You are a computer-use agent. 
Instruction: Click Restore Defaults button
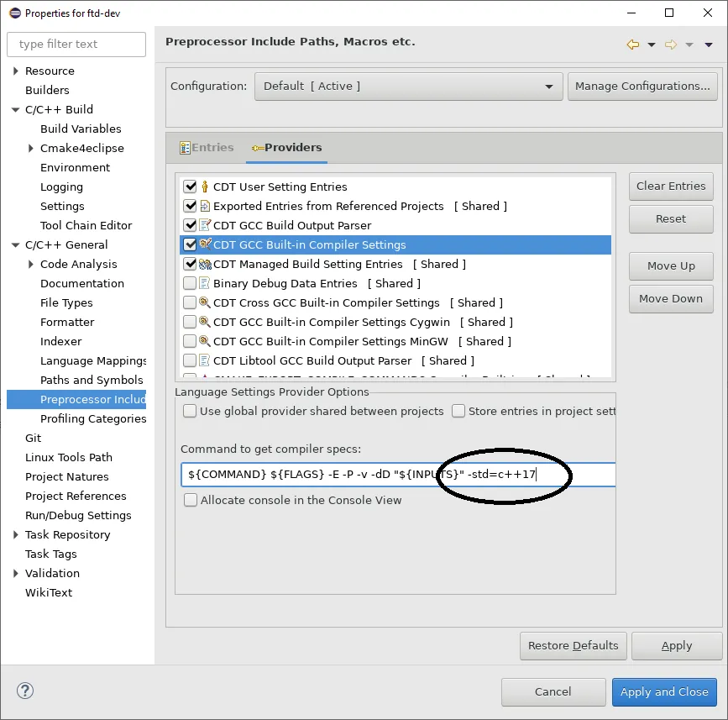[x=573, y=646]
